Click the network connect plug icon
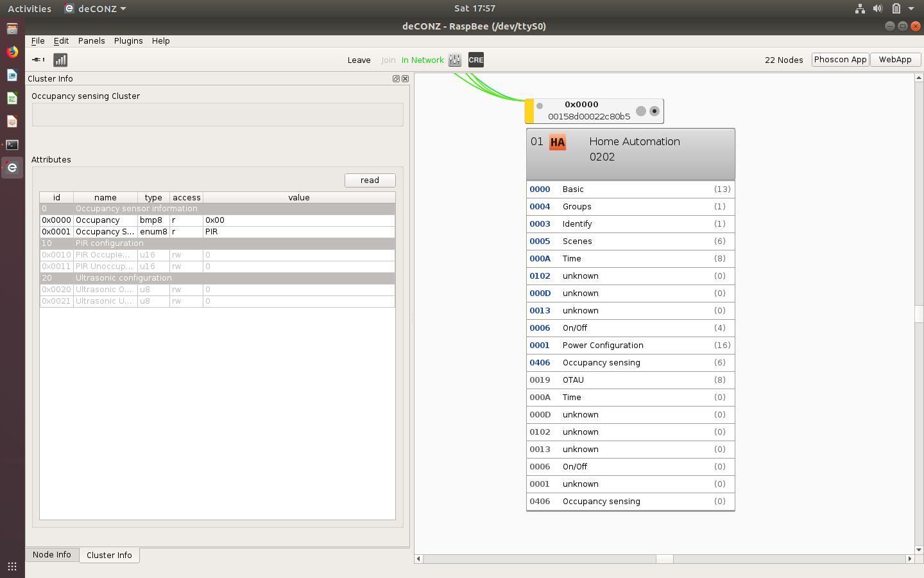The image size is (924, 578). (x=38, y=60)
